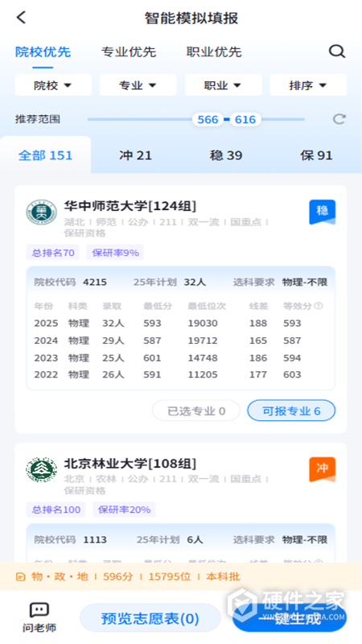Open the 职业 filter dropdown
The image size is (362, 644).
(224, 85)
